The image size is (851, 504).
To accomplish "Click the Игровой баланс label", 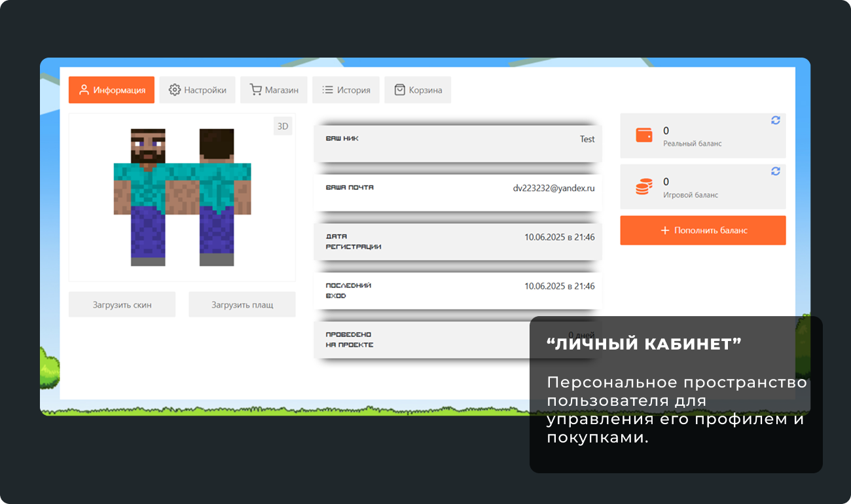I will coord(691,195).
